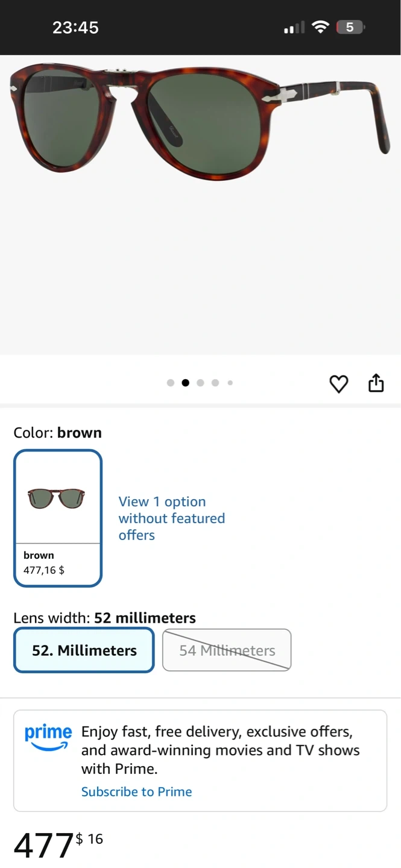
Task: Open View 1 option without featured offers
Action: [x=171, y=518]
